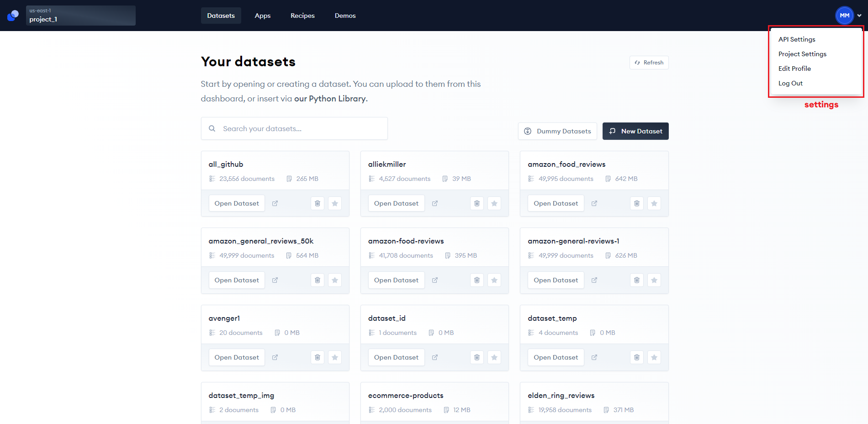Delete the avenger1 dataset
This screenshot has height=424, width=868.
[318, 357]
